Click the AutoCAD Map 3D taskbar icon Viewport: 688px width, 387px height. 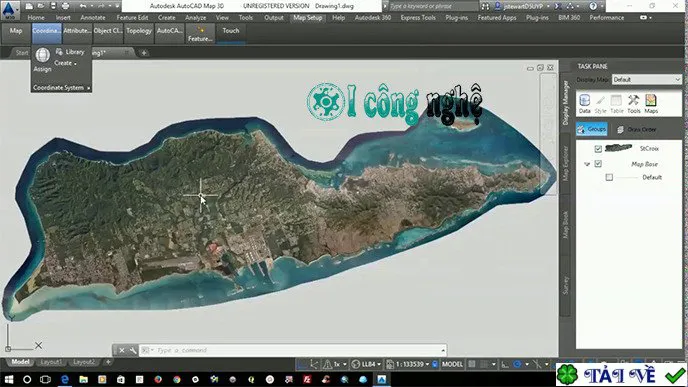(x=382, y=380)
